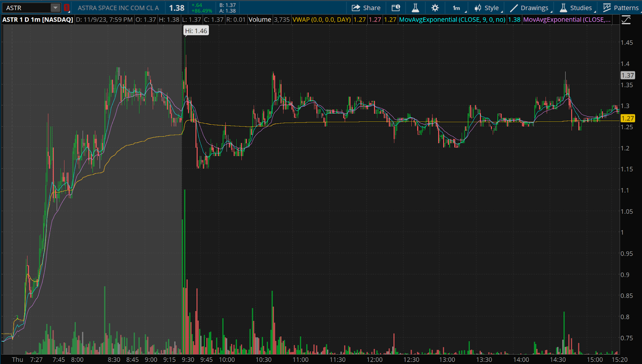Viewport: 642px width, 364px height.
Task: Click the cyan EMA value 1.38
Action: [514, 20]
